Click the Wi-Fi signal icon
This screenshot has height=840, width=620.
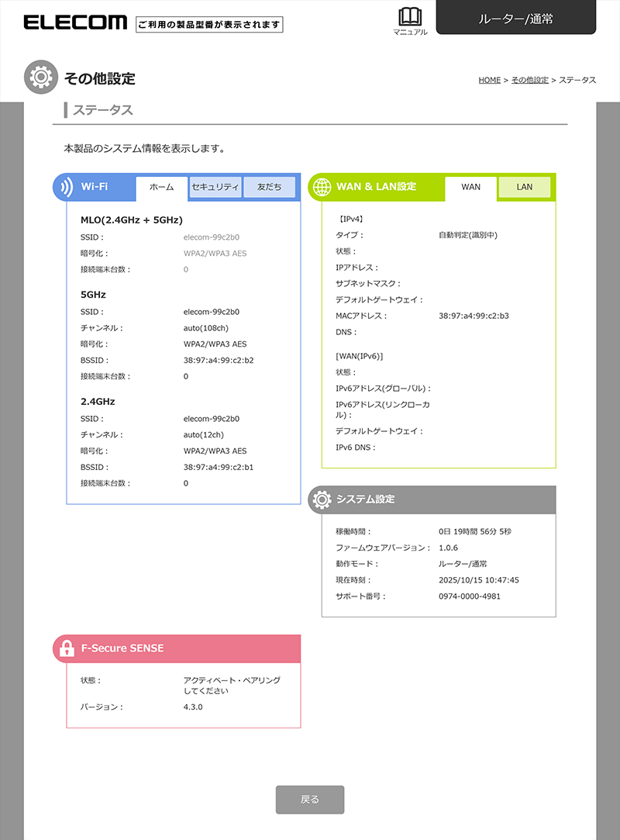(65, 187)
